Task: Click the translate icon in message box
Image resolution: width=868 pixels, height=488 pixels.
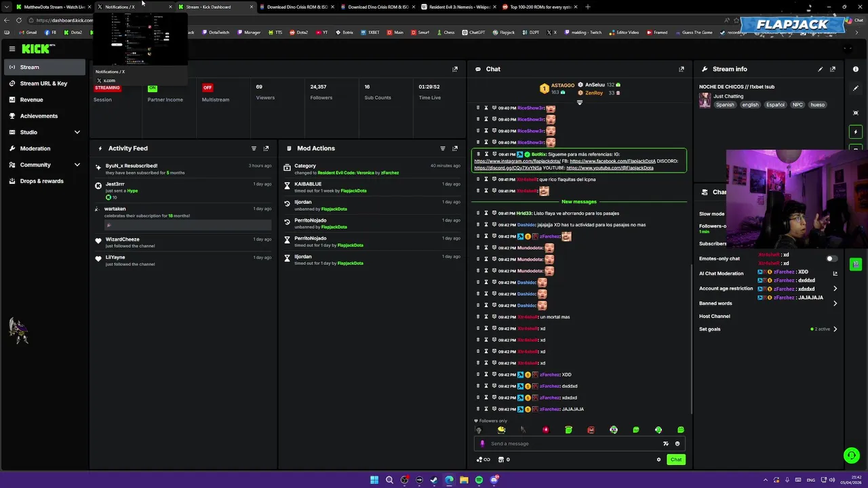Action: 665,443
